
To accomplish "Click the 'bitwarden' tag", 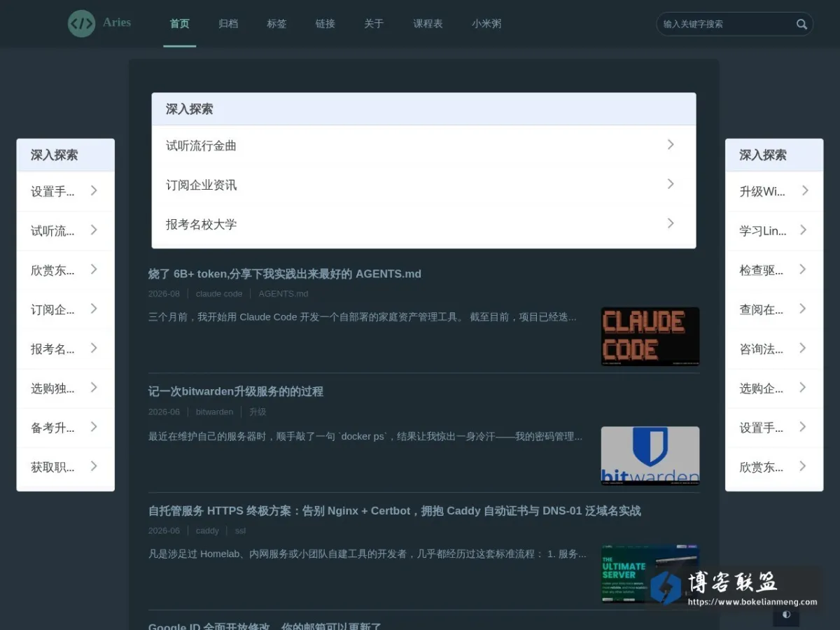I will point(215,412).
